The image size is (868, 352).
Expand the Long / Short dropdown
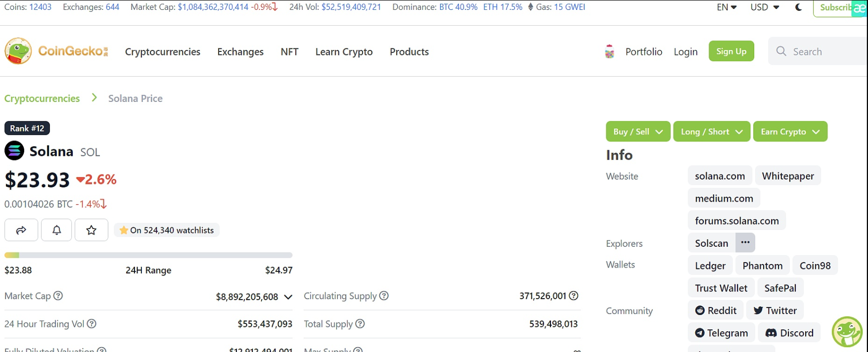pyautogui.click(x=711, y=132)
